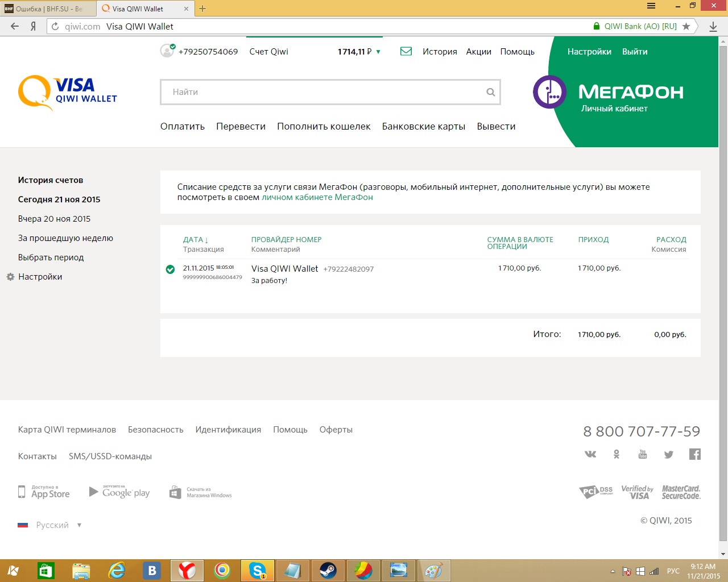This screenshot has height=582, width=728.
Task: Open Акции in the top bar
Action: tap(478, 52)
